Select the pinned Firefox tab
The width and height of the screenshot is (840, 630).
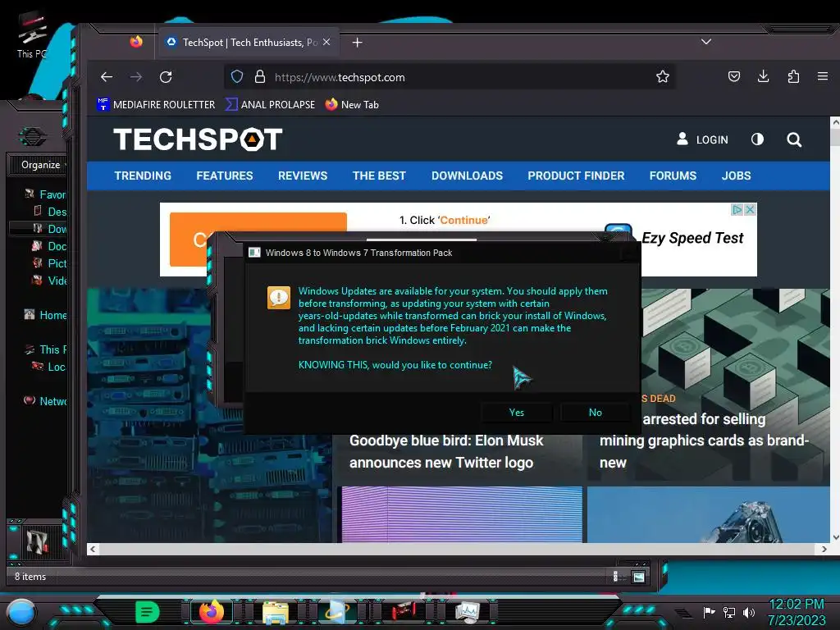pos(136,42)
